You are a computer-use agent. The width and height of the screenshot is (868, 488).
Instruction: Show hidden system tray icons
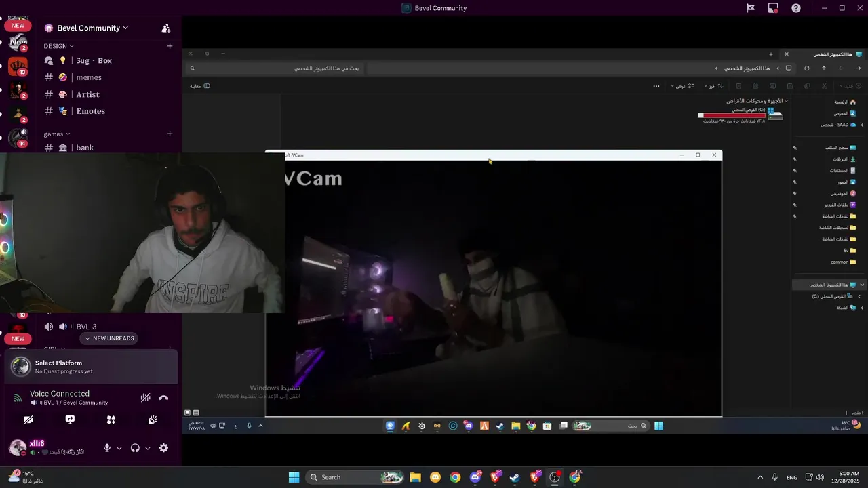[759, 477]
